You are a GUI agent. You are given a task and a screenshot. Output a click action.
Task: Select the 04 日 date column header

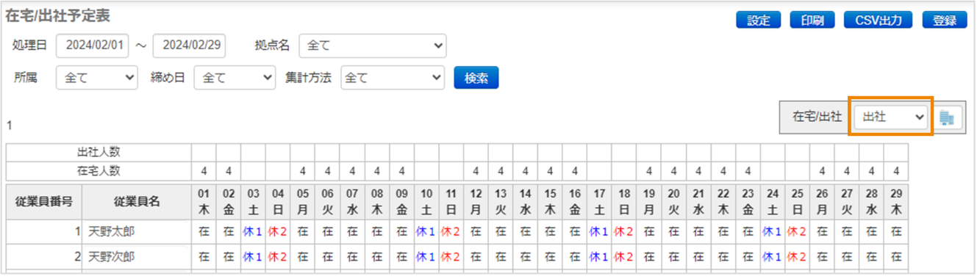click(278, 202)
